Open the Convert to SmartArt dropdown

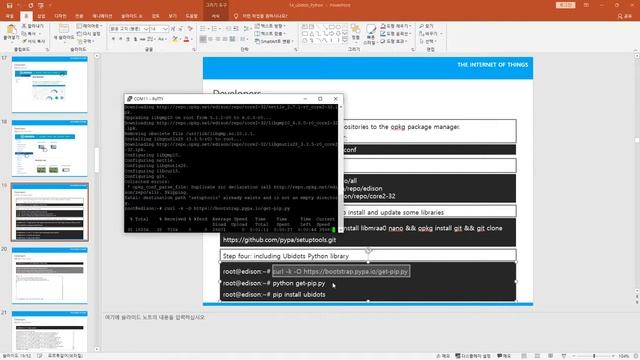click(273, 41)
